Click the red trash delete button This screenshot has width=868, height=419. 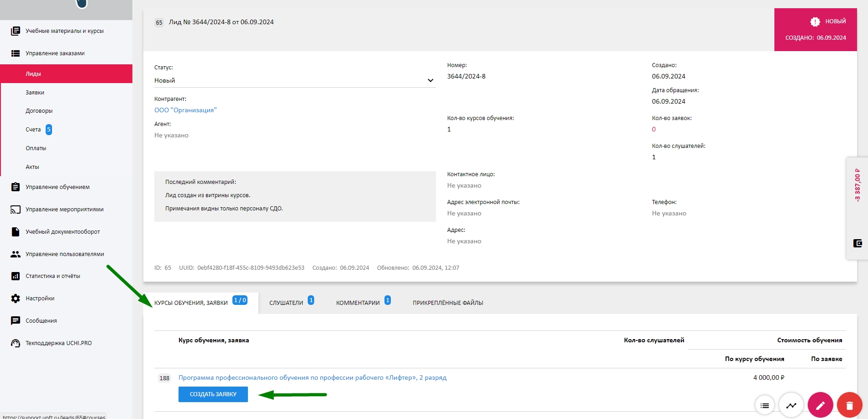850,405
